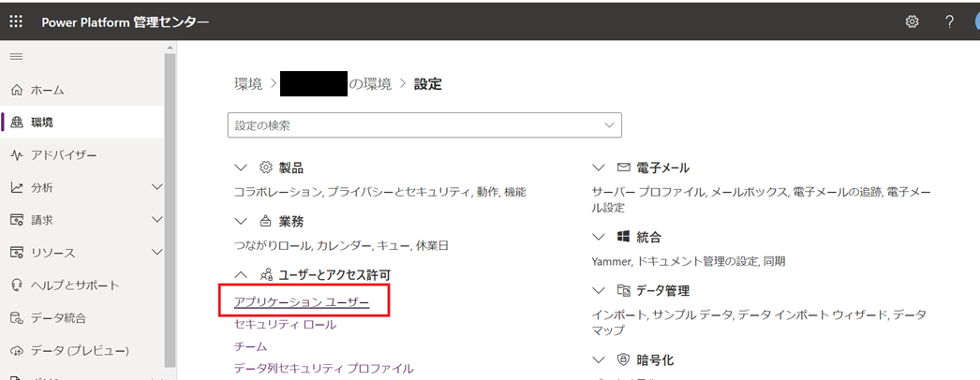Collapse navigation with hamburger icon

point(16,57)
